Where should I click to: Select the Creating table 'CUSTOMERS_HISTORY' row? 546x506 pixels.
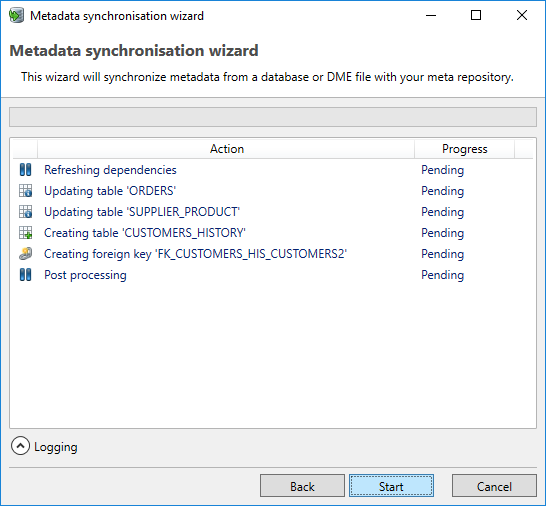tap(273, 233)
